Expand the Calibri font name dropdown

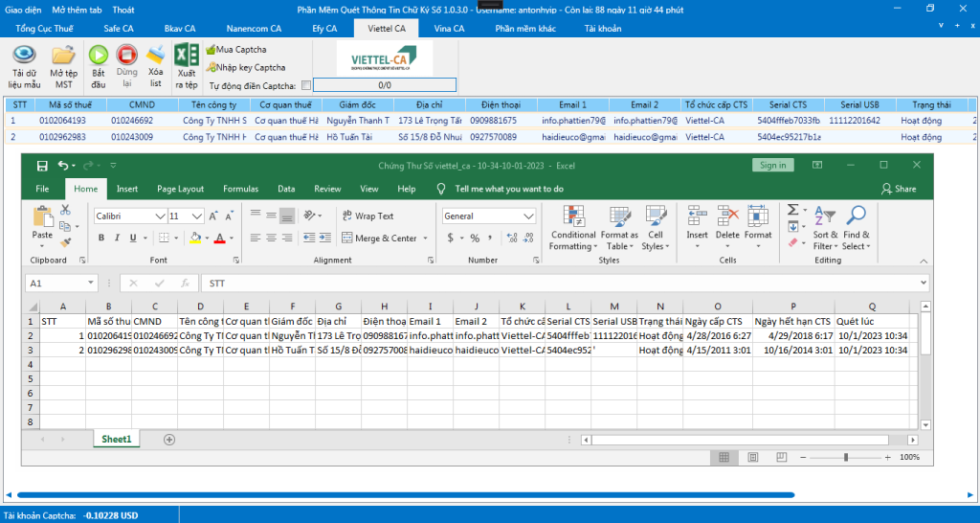[x=160, y=216]
